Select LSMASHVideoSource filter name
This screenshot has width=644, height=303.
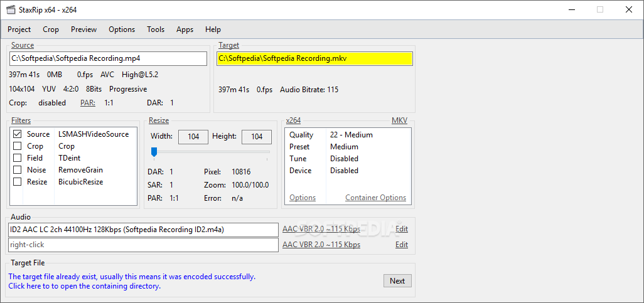tap(94, 134)
